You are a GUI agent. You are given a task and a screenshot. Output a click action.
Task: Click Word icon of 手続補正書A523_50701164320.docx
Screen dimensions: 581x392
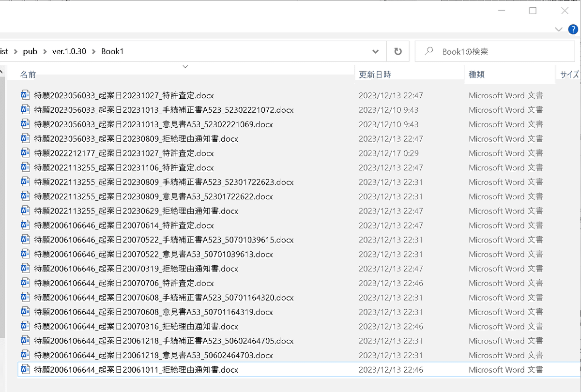coord(25,297)
